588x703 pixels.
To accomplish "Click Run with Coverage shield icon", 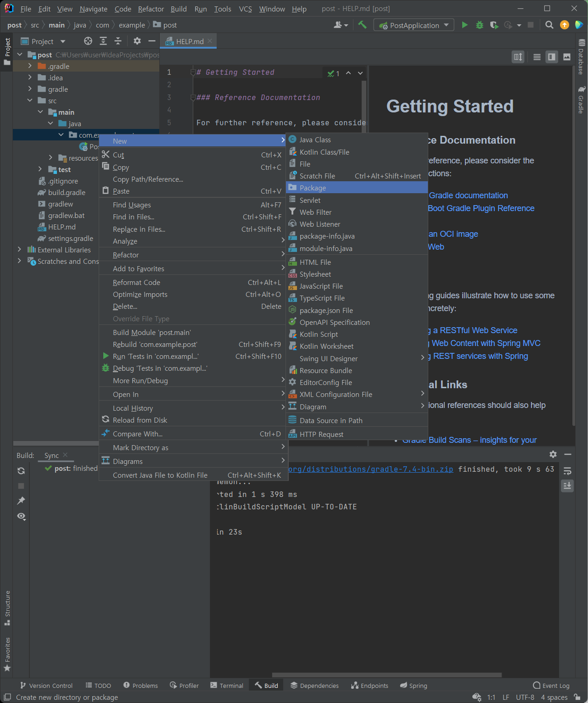I will click(494, 25).
